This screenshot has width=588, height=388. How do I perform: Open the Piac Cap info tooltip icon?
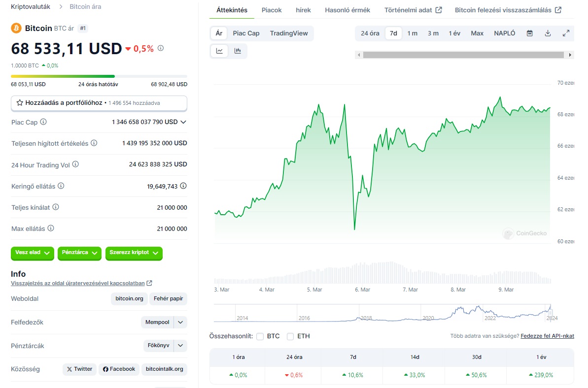(43, 122)
